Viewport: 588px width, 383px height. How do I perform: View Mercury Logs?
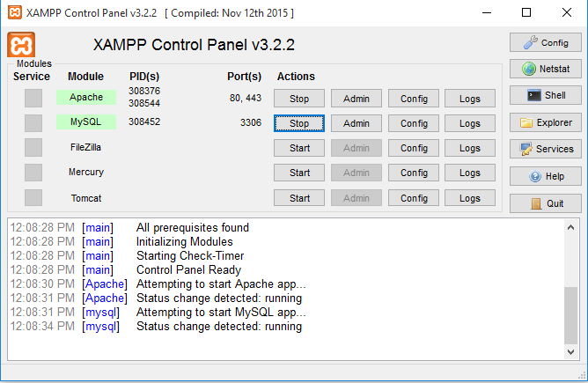tap(470, 173)
